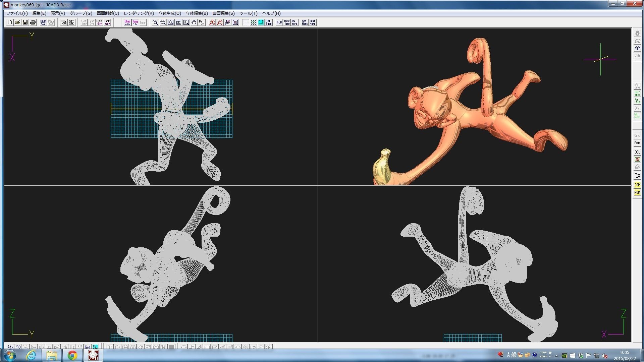
Task: Open the グループ(G) menu
Action: [x=81, y=13]
